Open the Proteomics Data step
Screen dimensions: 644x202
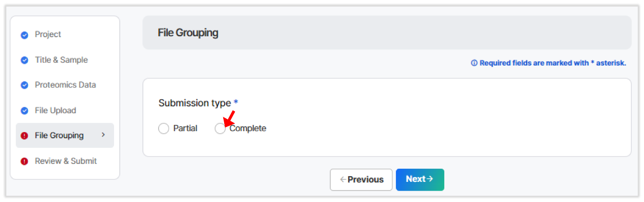click(x=65, y=85)
